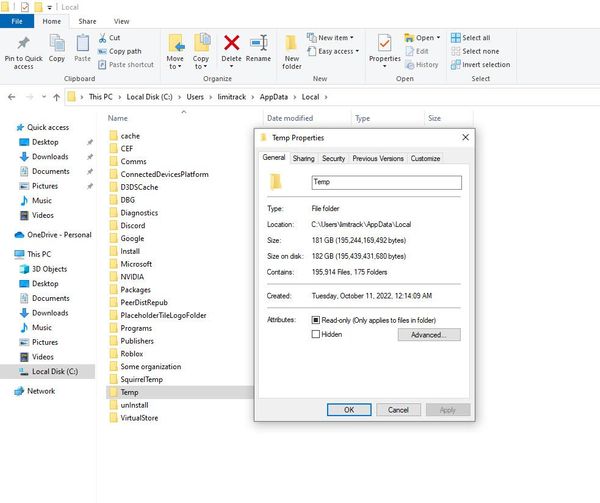Open Quick access star item
This screenshot has width=600, height=503.
pyautogui.click(x=42, y=127)
